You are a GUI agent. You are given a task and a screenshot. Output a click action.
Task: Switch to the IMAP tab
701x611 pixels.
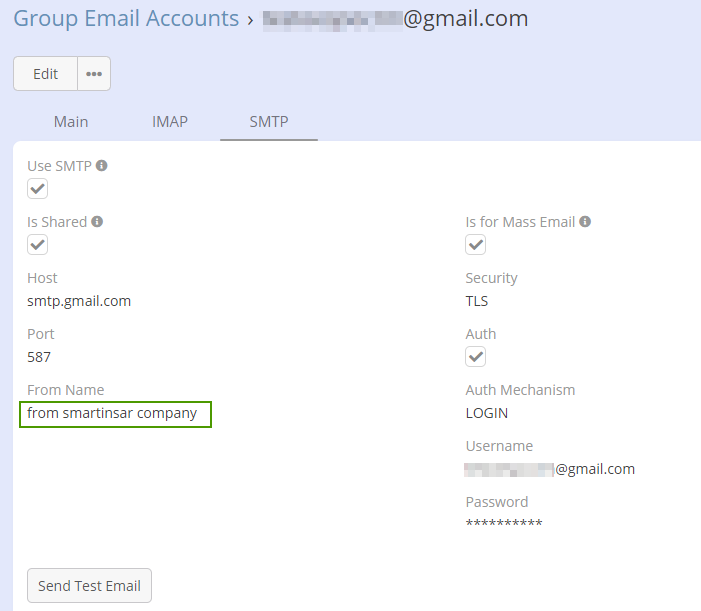click(170, 122)
